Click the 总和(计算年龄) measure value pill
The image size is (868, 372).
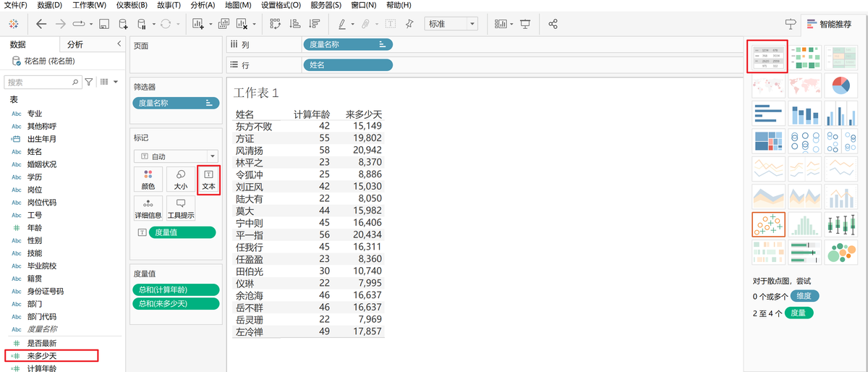(x=176, y=289)
